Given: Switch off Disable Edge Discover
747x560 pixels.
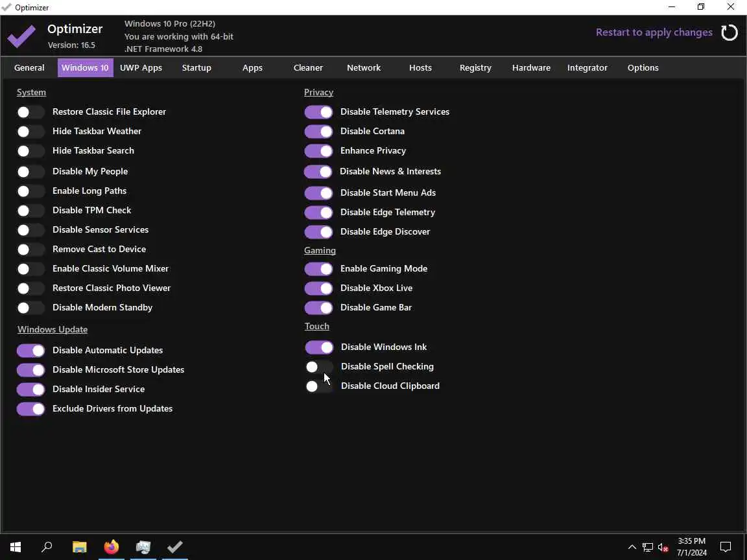Looking at the screenshot, I should (x=318, y=232).
